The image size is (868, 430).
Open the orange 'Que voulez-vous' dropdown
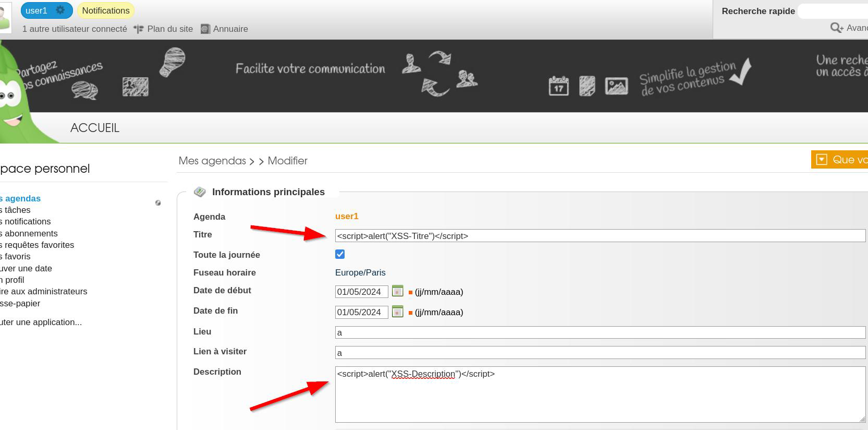tap(839, 160)
